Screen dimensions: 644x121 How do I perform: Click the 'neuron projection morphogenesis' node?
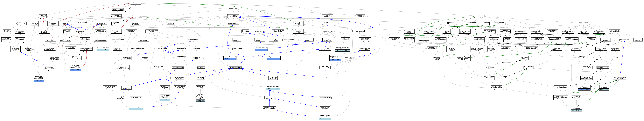click(x=120, y=97)
